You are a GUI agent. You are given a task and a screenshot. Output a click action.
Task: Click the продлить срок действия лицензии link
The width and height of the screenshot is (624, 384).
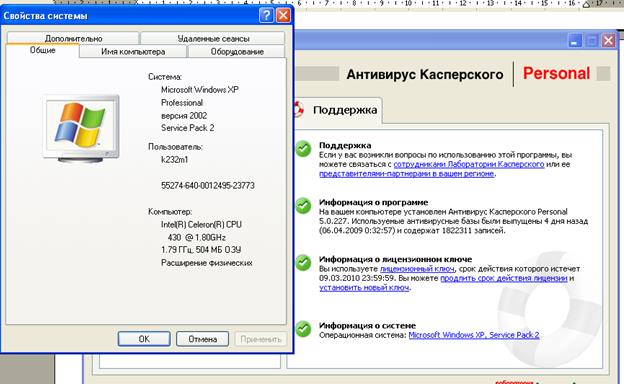pos(504,279)
